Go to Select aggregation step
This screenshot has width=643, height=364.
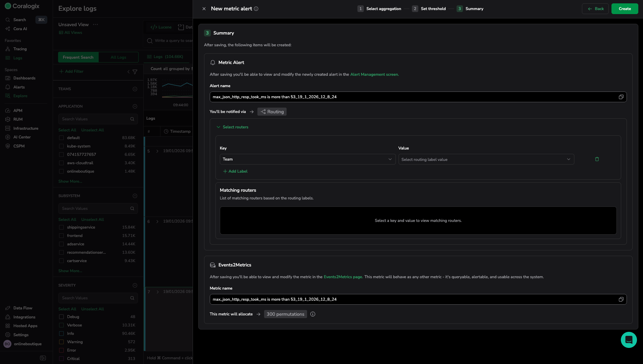click(x=383, y=9)
